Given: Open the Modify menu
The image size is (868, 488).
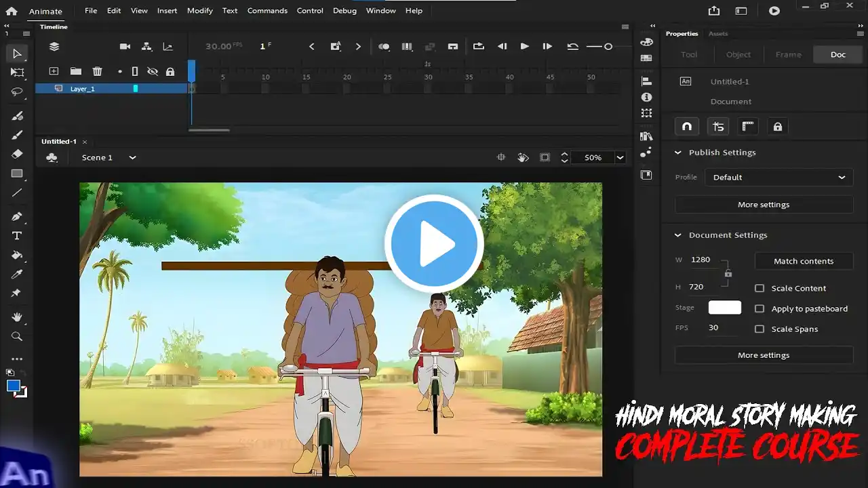Looking at the screenshot, I should coord(199,11).
